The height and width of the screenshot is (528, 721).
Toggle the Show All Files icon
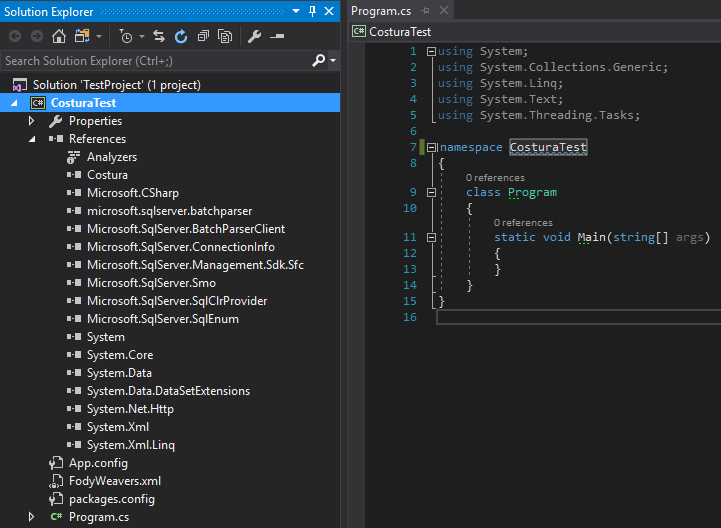pos(225,36)
